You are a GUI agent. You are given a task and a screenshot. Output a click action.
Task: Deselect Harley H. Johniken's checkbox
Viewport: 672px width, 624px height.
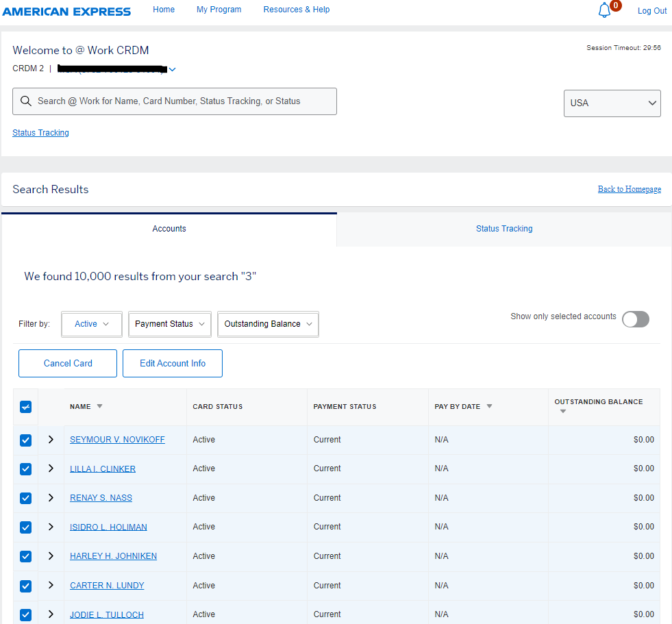[25, 556]
